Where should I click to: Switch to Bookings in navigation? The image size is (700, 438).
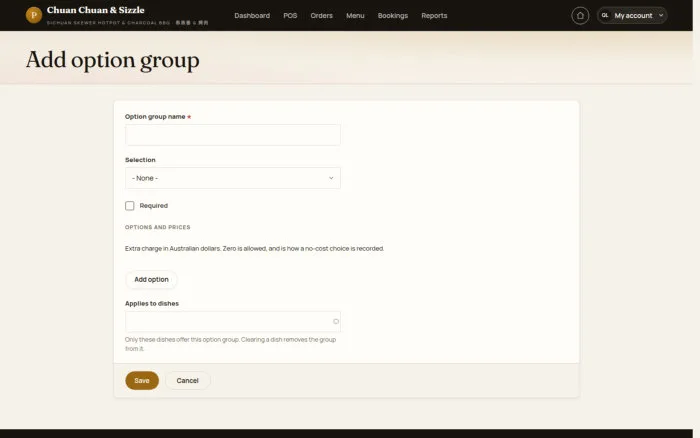pos(392,16)
